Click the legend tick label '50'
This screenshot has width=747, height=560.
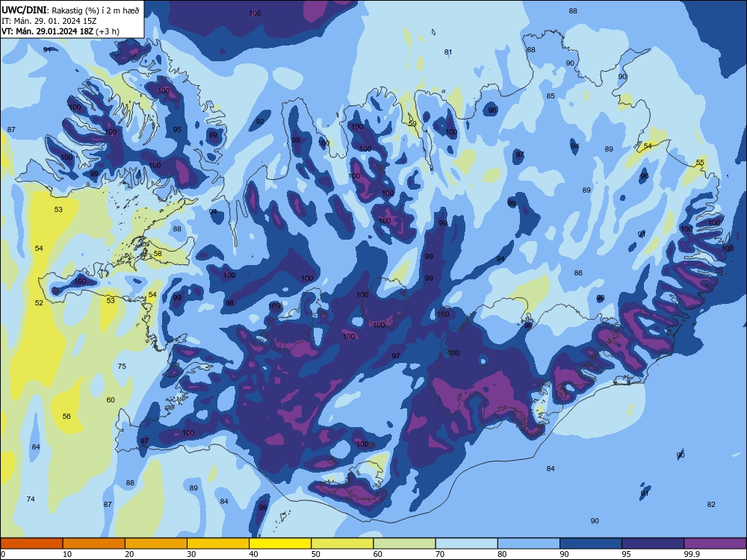click(316, 554)
